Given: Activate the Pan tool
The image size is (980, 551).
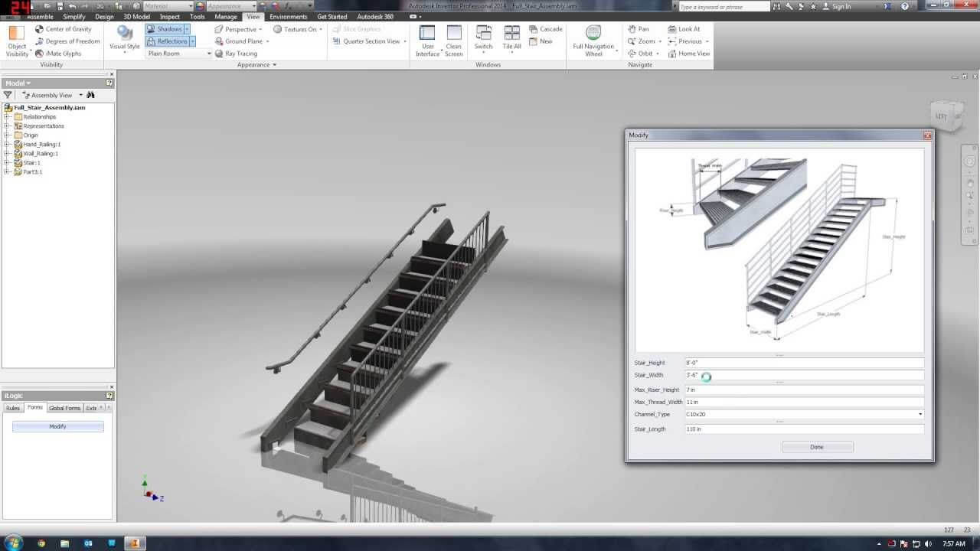Looking at the screenshot, I should [x=639, y=28].
